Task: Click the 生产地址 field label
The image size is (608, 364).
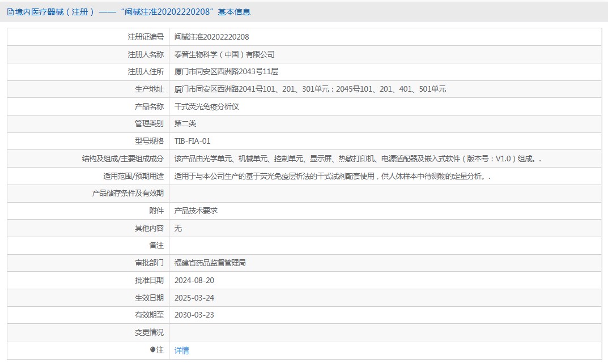Action: coord(149,89)
